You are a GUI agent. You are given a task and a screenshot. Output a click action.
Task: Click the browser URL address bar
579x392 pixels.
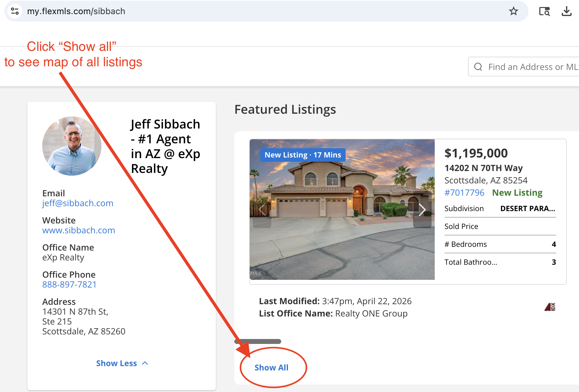tap(247, 11)
